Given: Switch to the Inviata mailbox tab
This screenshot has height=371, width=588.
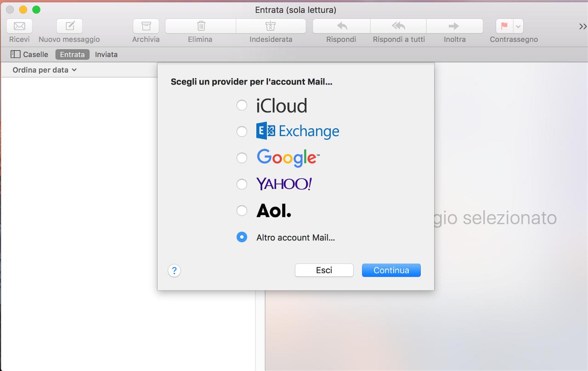Looking at the screenshot, I should tap(106, 54).
